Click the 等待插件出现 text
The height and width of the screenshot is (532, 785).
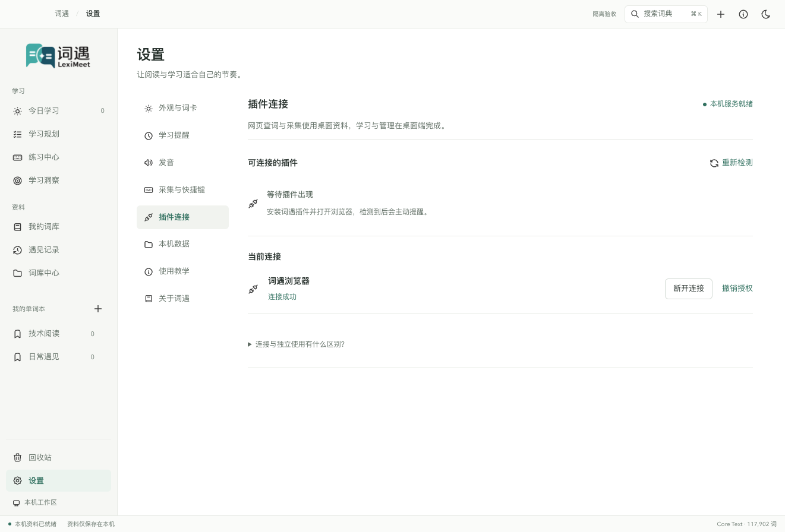290,195
